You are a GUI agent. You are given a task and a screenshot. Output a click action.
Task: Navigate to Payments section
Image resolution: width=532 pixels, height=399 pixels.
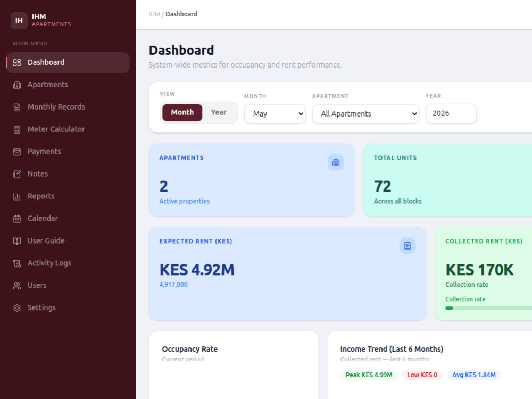click(x=68, y=152)
